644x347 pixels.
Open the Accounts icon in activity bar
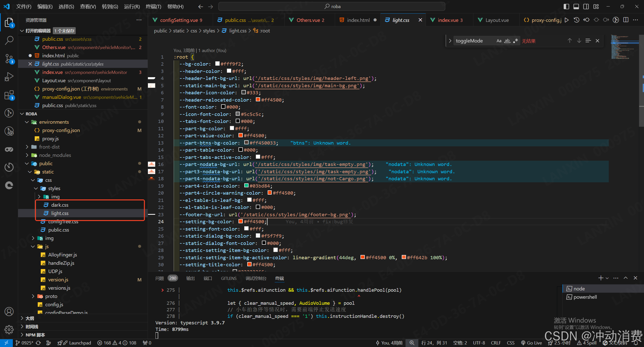tap(9, 312)
